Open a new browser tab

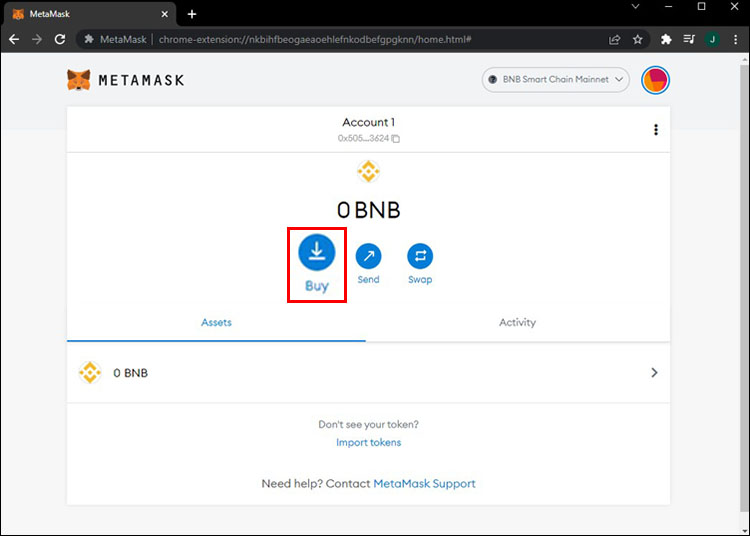[x=192, y=14]
